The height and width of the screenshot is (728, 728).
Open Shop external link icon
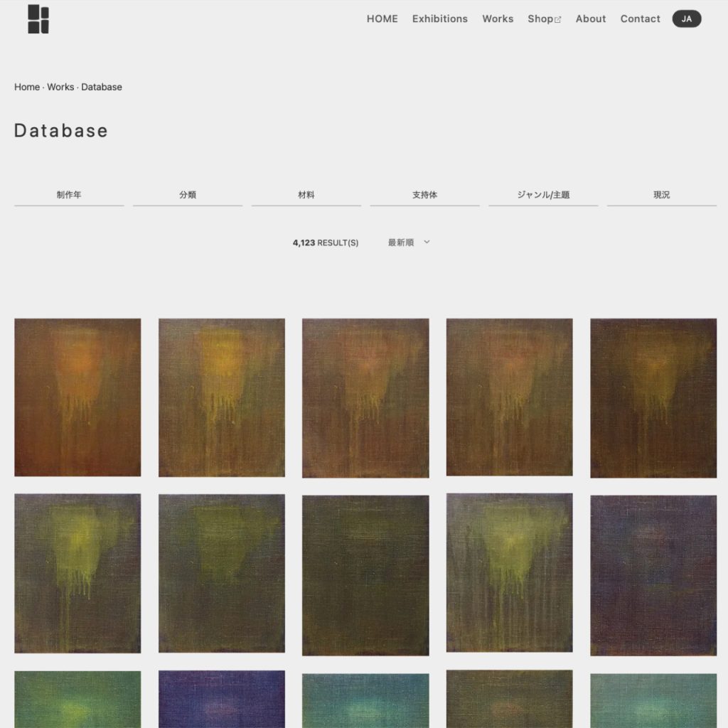click(557, 19)
